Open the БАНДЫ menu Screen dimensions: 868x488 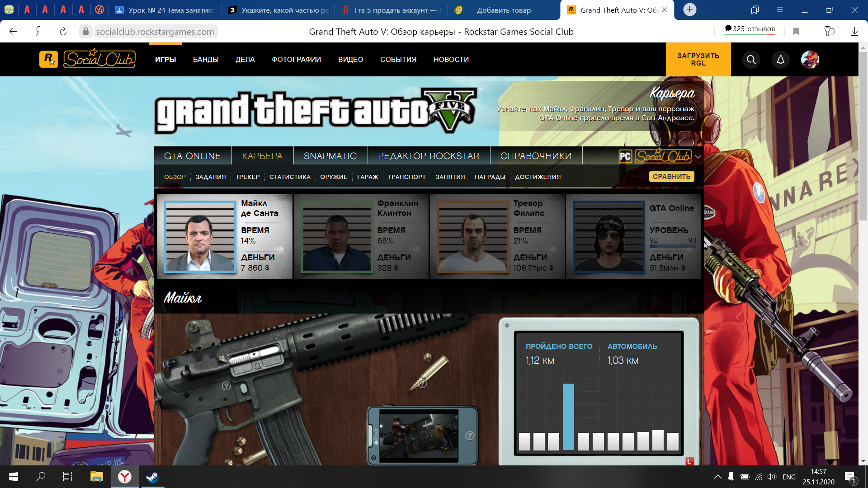click(206, 60)
